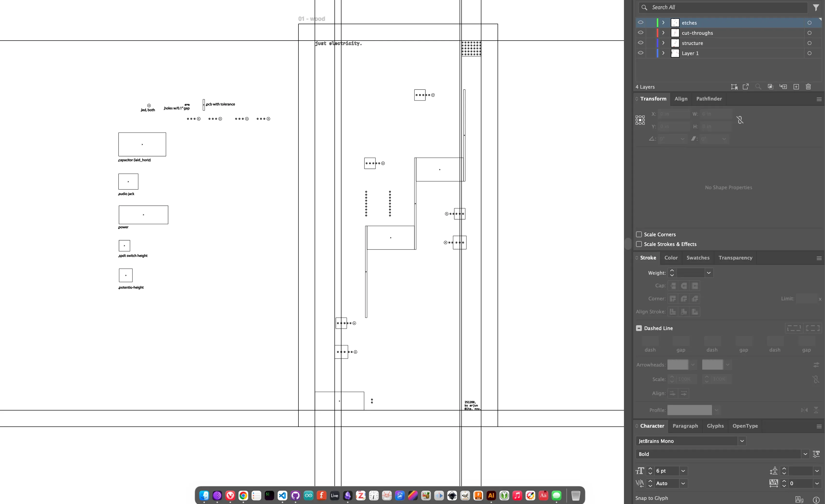Click the Create New Sublayer icon
This screenshot has height=504, width=825.
pos(783,87)
